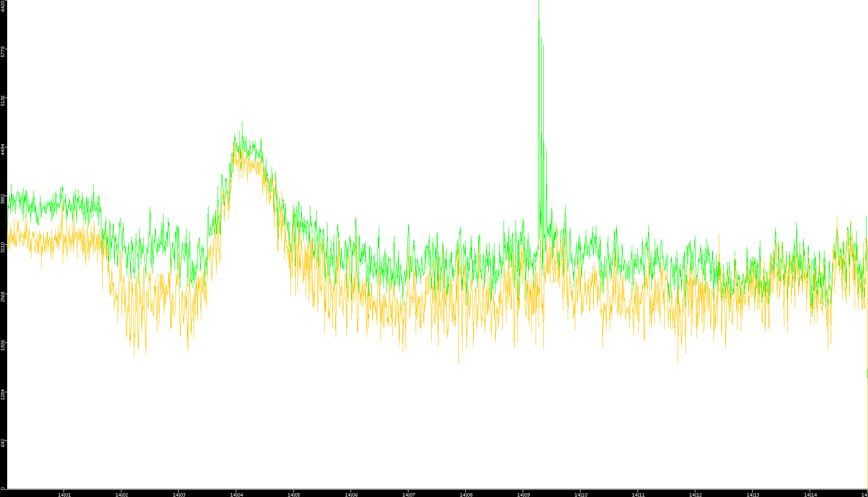Screen dimensions: 868x497
Task: Click the 14:09 time axis label
Action: pos(523,495)
